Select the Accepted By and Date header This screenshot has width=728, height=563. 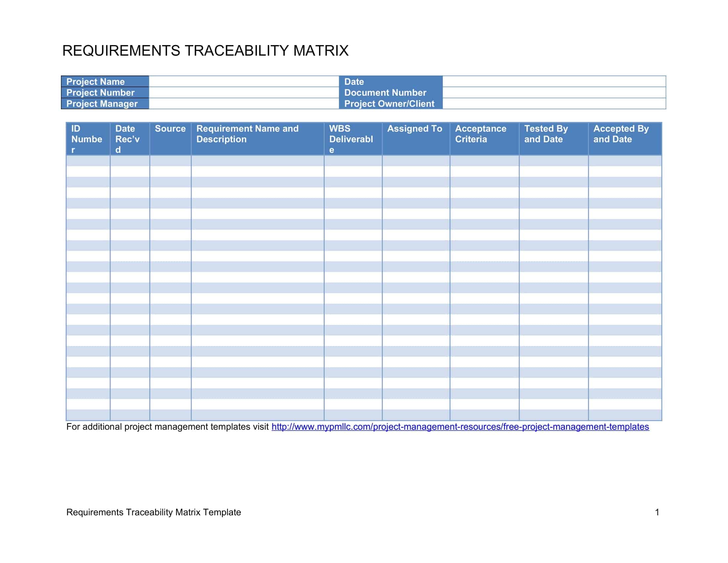point(625,139)
